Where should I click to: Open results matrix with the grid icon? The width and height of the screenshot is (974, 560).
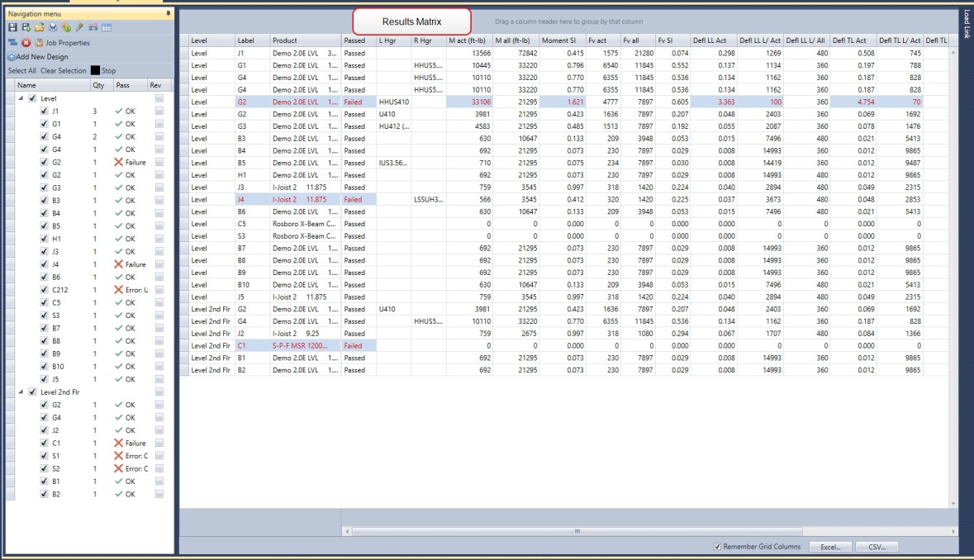click(107, 27)
